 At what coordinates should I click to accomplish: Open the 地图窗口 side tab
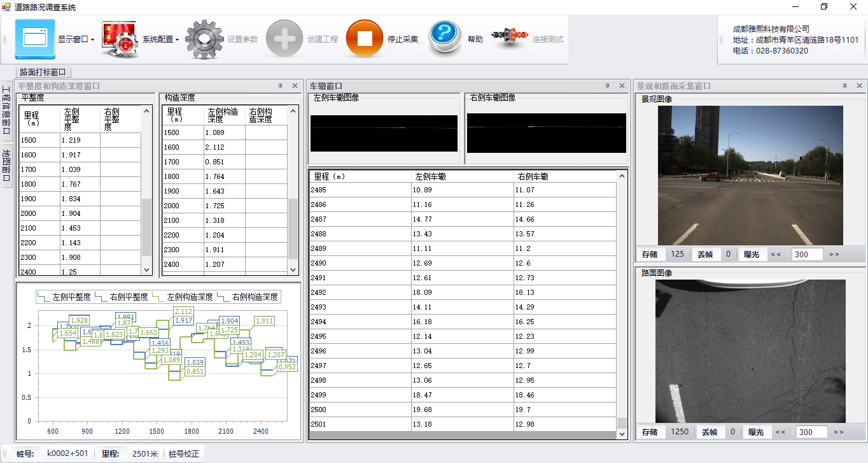click(6, 166)
